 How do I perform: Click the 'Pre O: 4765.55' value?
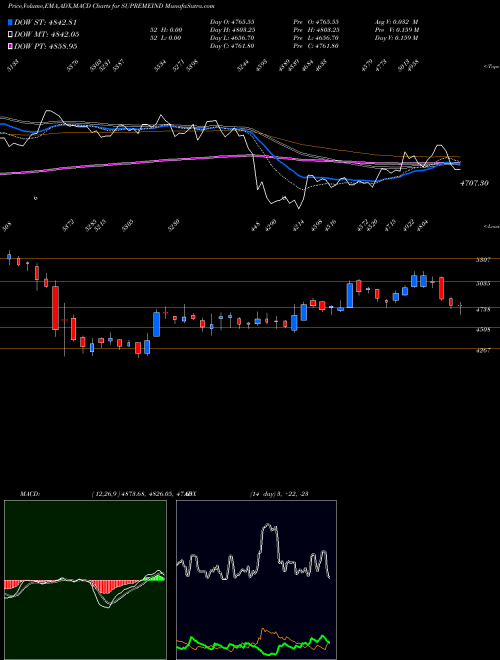pos(317,22)
